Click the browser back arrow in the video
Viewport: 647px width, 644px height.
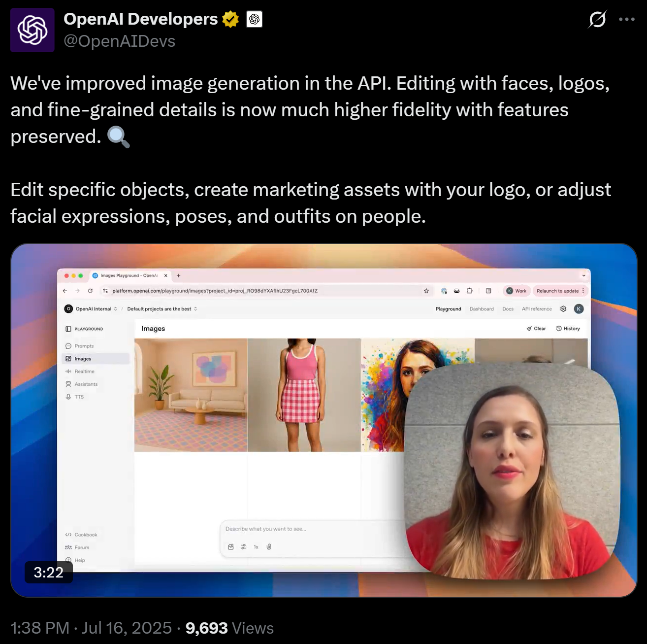65,291
